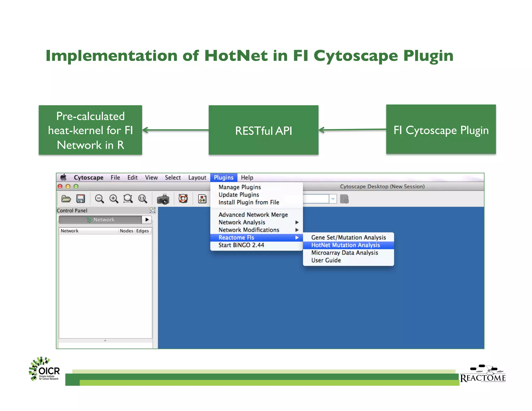Switch to the Network tab in Control Panel
Screen dimensions: 532x411
pos(100,220)
